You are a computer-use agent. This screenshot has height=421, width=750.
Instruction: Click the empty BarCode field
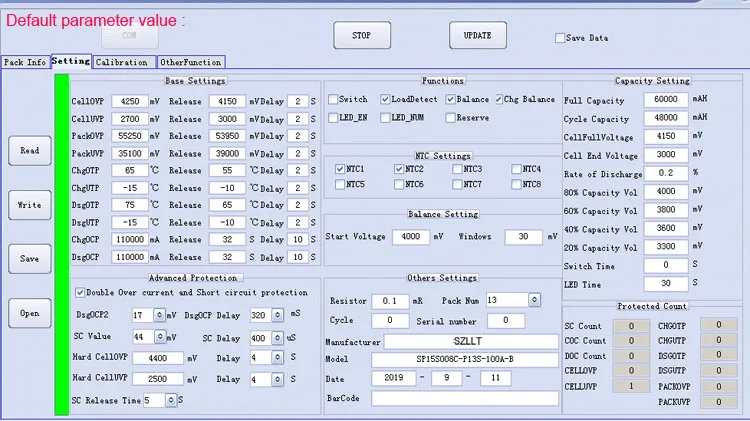(465, 399)
